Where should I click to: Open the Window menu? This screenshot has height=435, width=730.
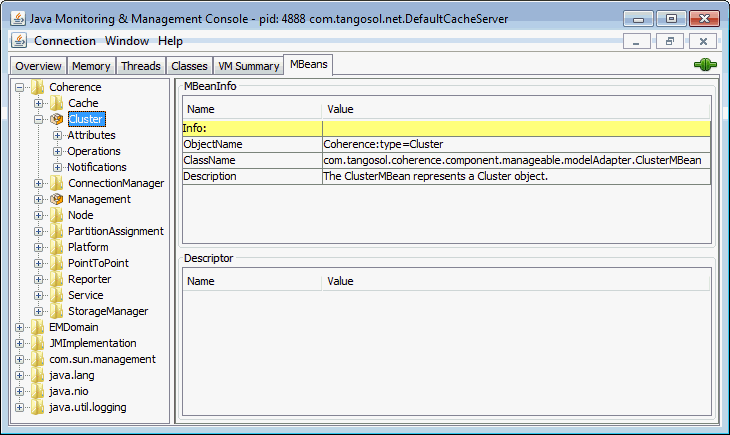coord(127,41)
